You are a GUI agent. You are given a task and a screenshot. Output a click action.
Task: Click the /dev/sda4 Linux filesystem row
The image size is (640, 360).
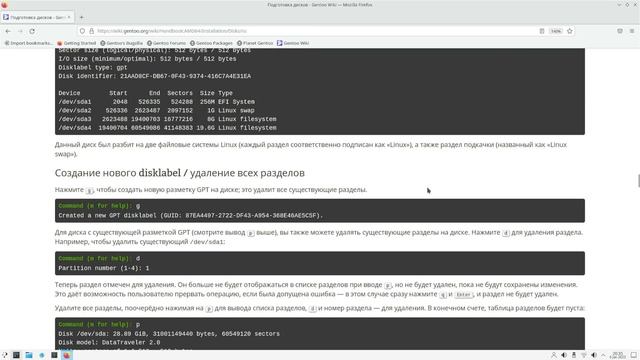[x=167, y=128]
